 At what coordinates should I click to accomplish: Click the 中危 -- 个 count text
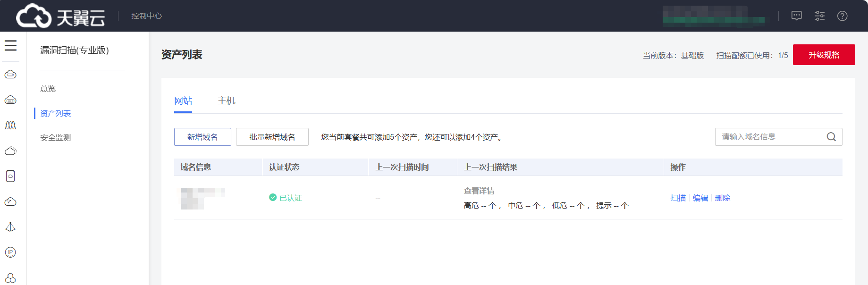click(x=524, y=206)
